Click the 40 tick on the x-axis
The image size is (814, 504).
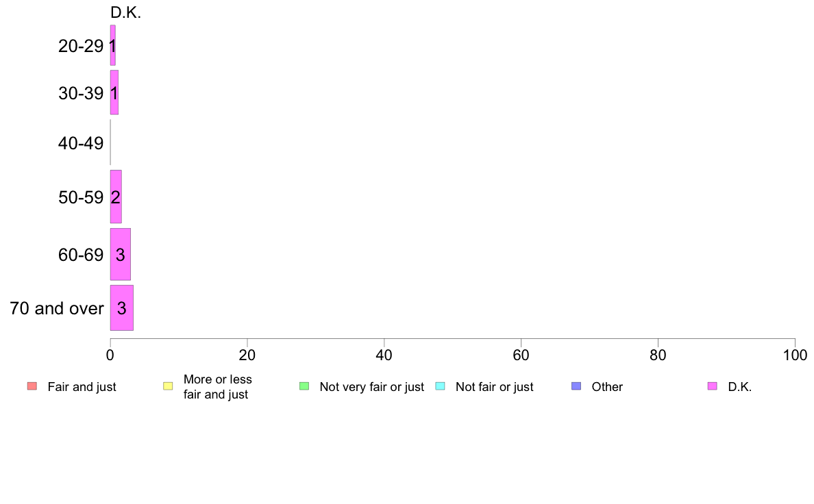(384, 355)
